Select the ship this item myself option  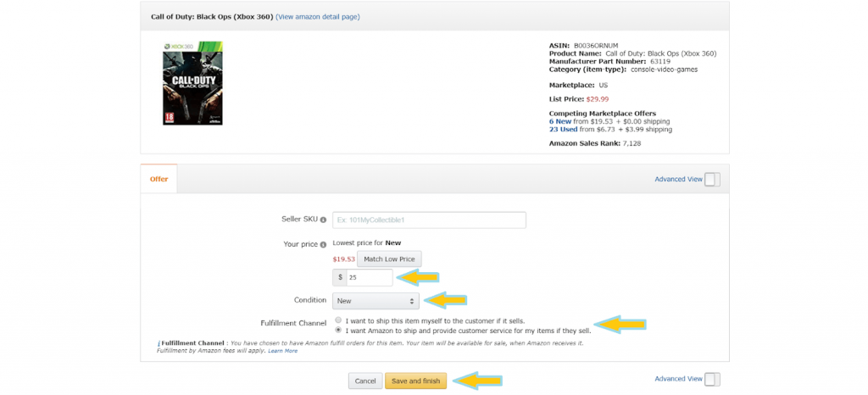point(338,320)
